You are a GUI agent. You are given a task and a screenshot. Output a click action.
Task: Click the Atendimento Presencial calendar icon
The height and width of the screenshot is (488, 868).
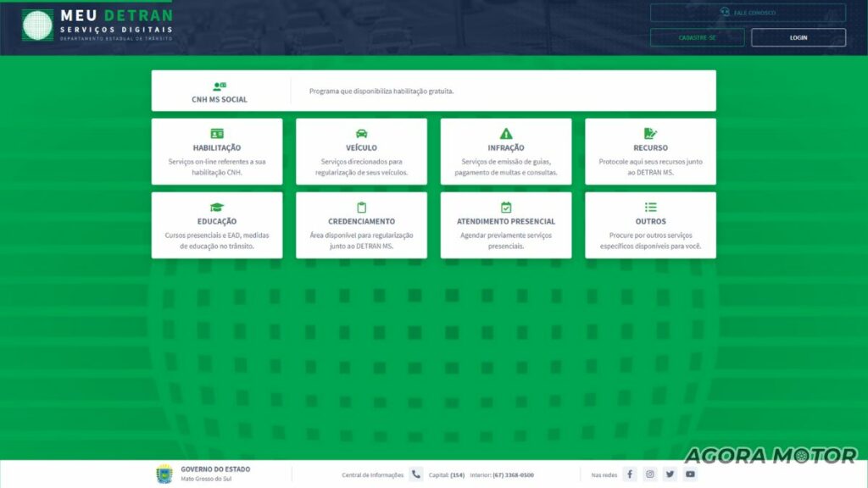pyautogui.click(x=506, y=208)
